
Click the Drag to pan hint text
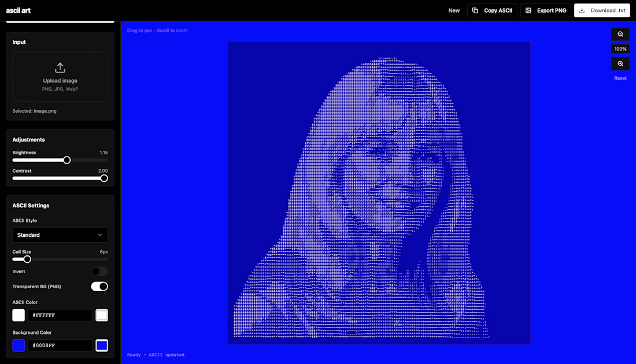157,31
